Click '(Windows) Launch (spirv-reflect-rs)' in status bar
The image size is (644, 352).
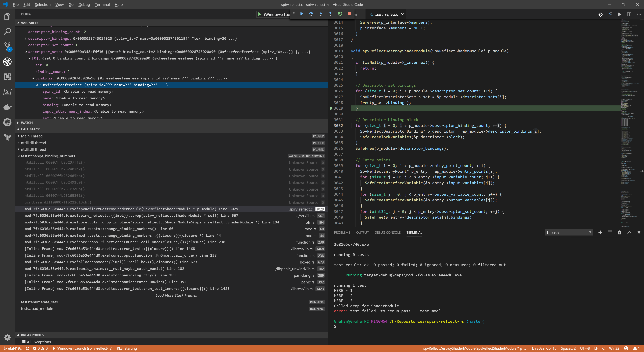pos(83,348)
